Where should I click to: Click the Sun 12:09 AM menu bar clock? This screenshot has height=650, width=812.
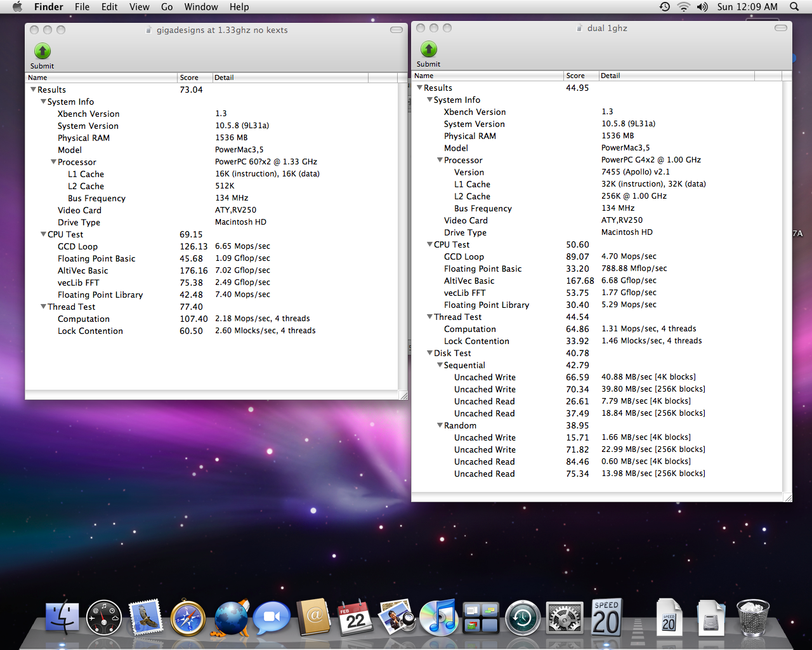pyautogui.click(x=747, y=6)
